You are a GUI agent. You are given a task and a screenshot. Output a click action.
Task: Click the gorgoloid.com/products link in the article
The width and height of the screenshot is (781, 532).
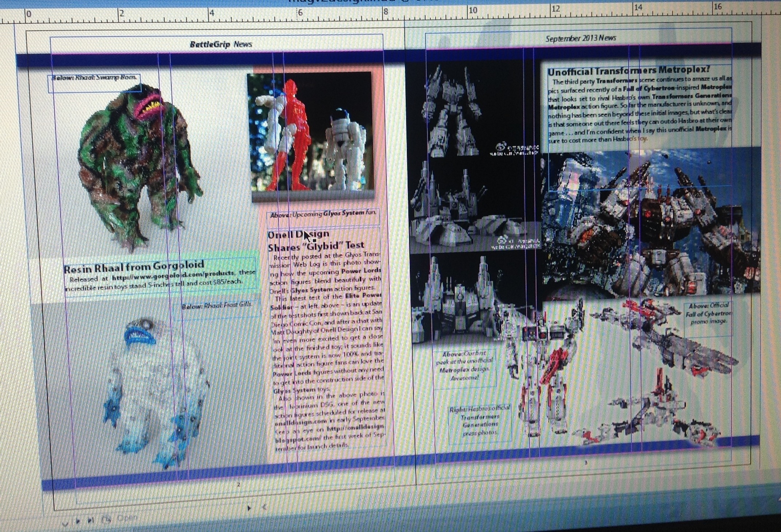pos(173,276)
